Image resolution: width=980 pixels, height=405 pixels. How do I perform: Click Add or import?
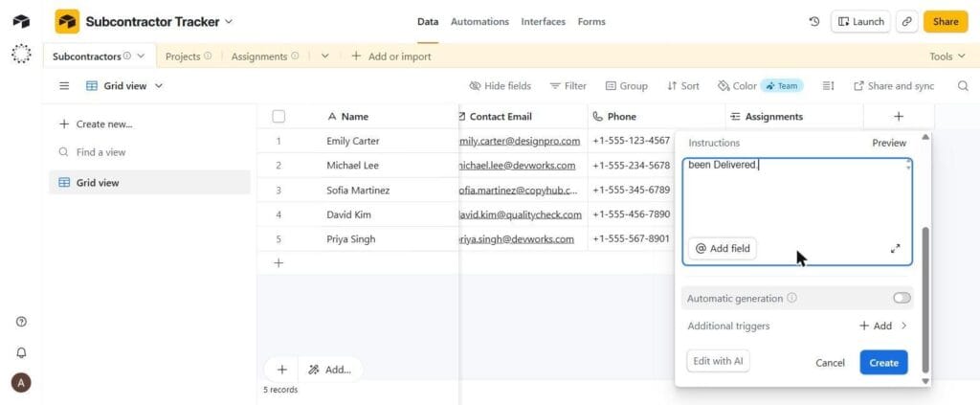click(x=391, y=56)
